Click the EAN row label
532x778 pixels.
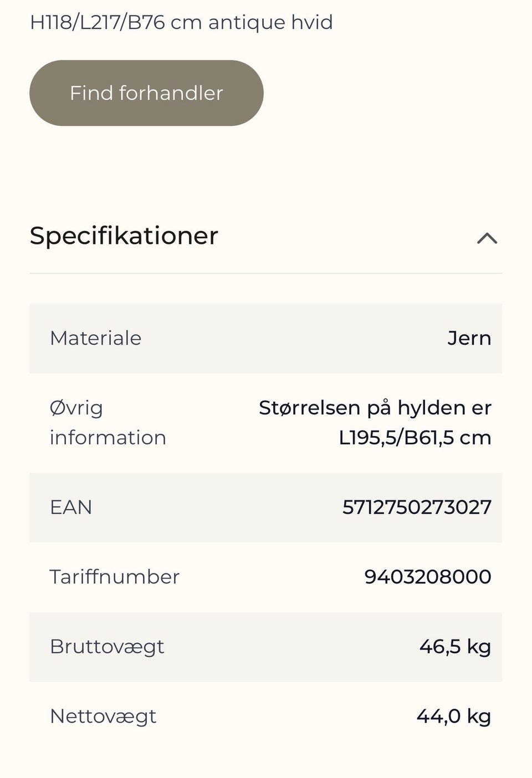[x=71, y=507]
